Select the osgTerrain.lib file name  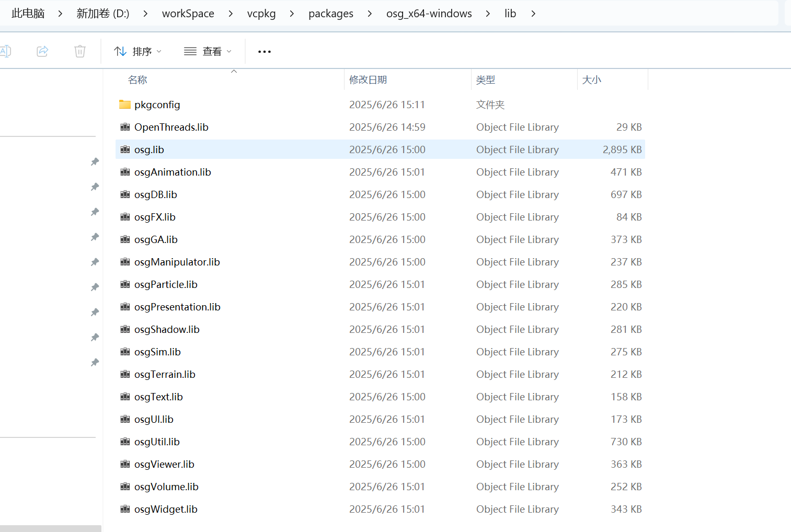point(165,374)
